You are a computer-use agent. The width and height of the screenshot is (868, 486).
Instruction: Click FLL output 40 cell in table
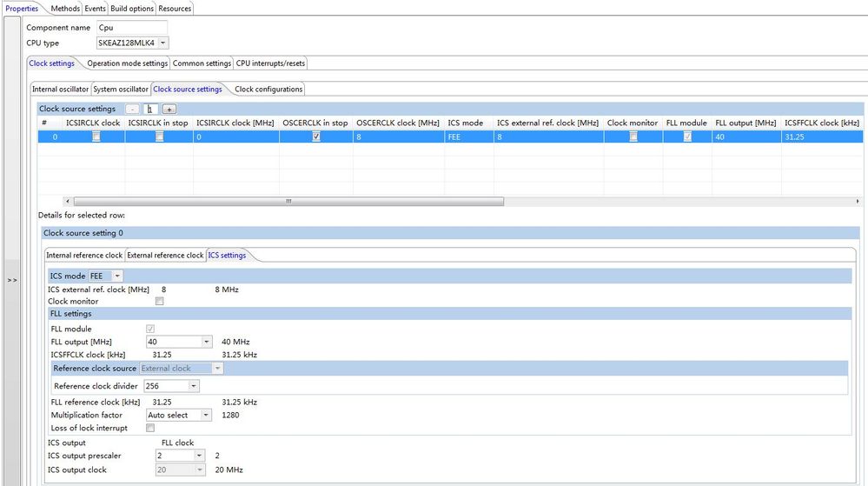point(746,136)
